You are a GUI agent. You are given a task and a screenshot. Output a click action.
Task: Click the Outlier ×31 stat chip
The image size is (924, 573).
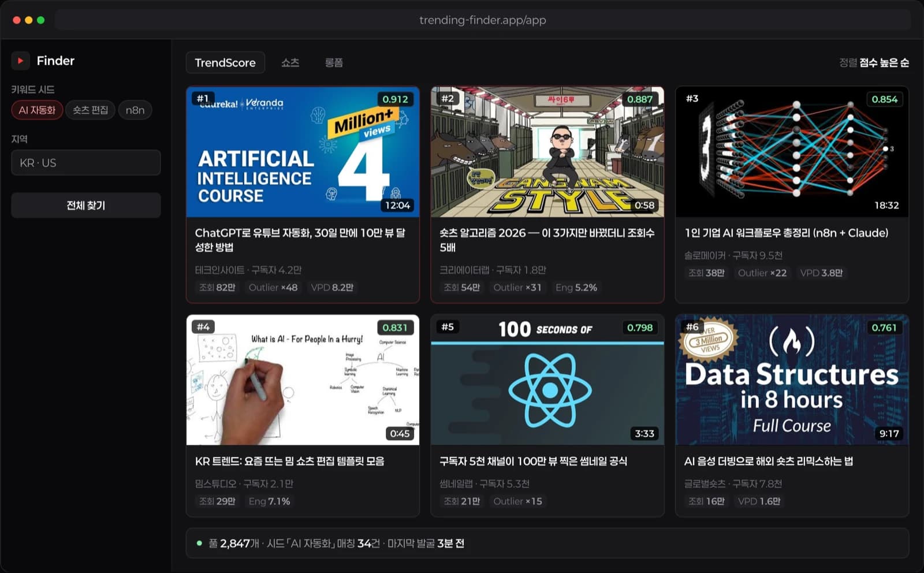pyautogui.click(x=517, y=287)
